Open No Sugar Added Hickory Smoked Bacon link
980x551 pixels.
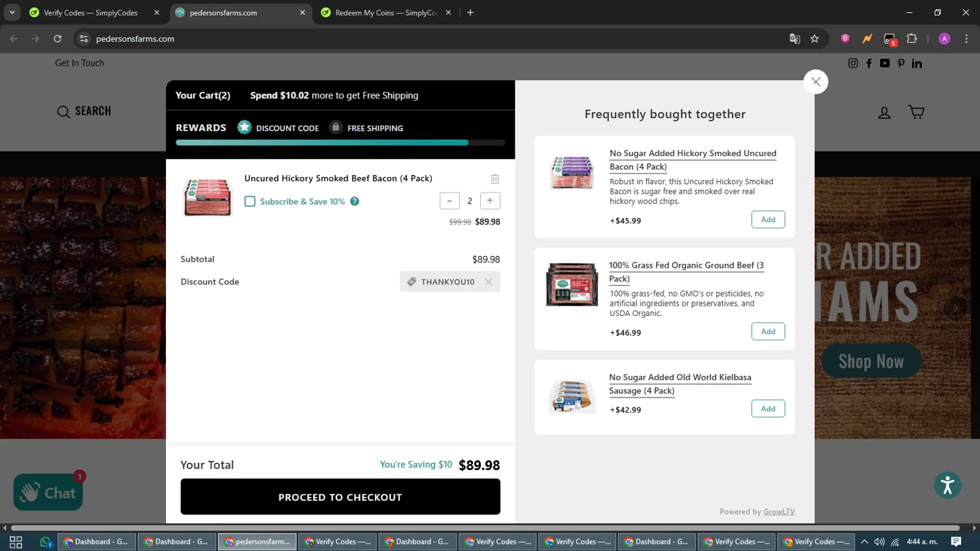[x=693, y=160]
